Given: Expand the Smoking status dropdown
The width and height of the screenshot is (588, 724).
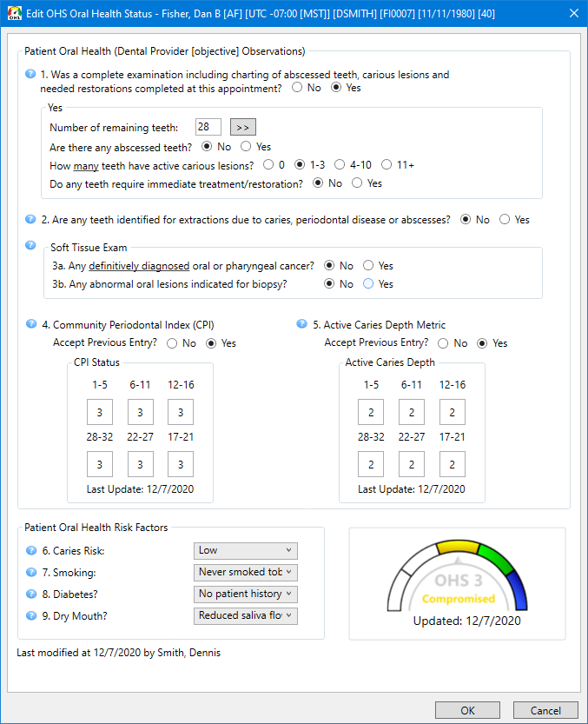Looking at the screenshot, I should [246, 572].
